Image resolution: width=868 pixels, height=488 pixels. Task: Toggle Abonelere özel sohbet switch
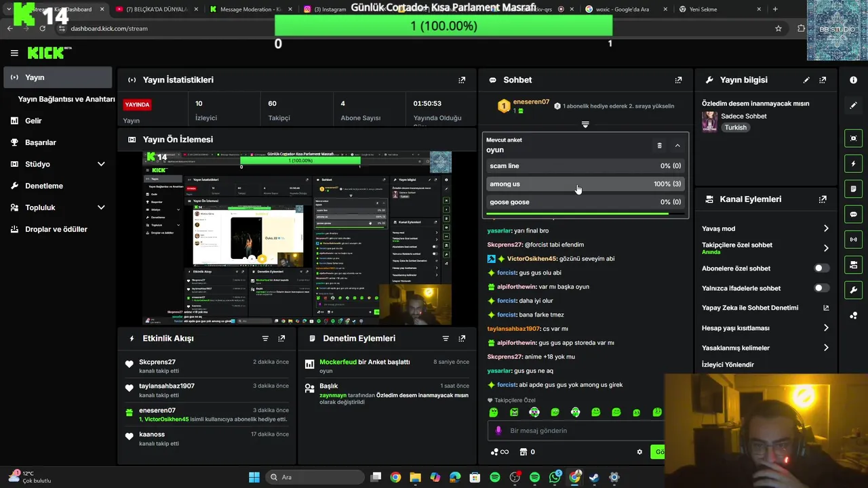point(821,268)
